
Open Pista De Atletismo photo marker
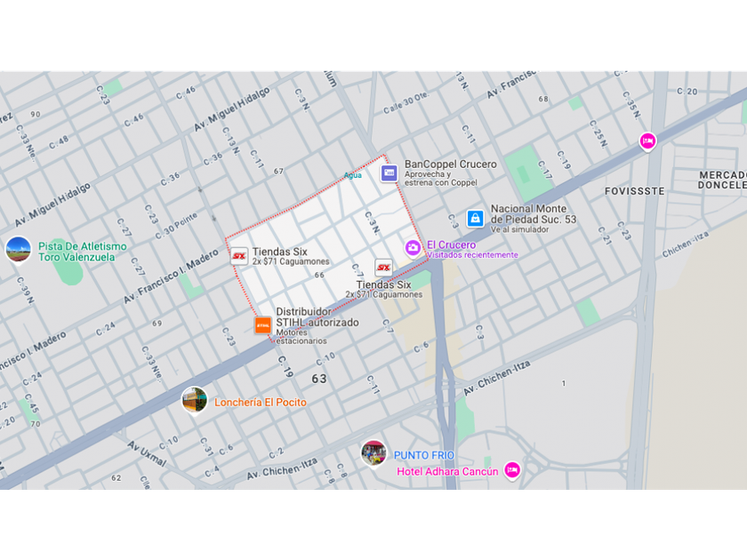[18, 250]
